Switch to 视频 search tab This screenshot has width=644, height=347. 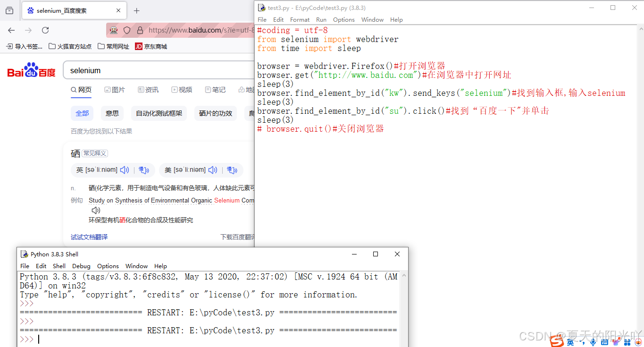(182, 90)
